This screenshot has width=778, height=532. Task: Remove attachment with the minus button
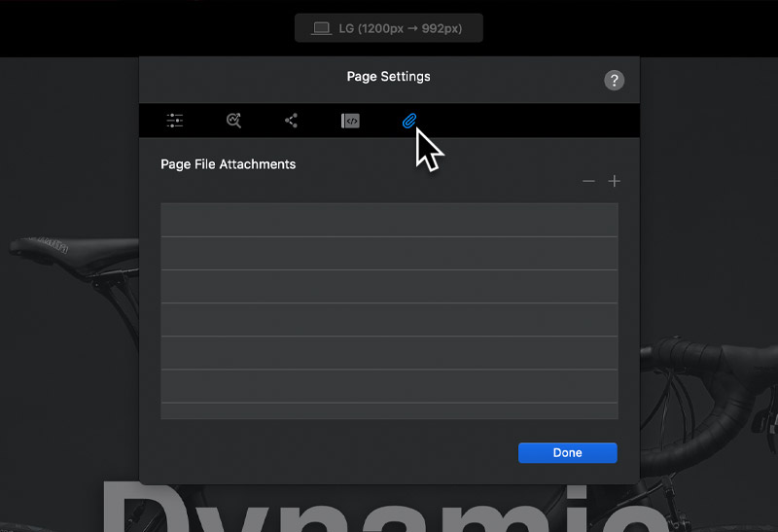pos(588,181)
